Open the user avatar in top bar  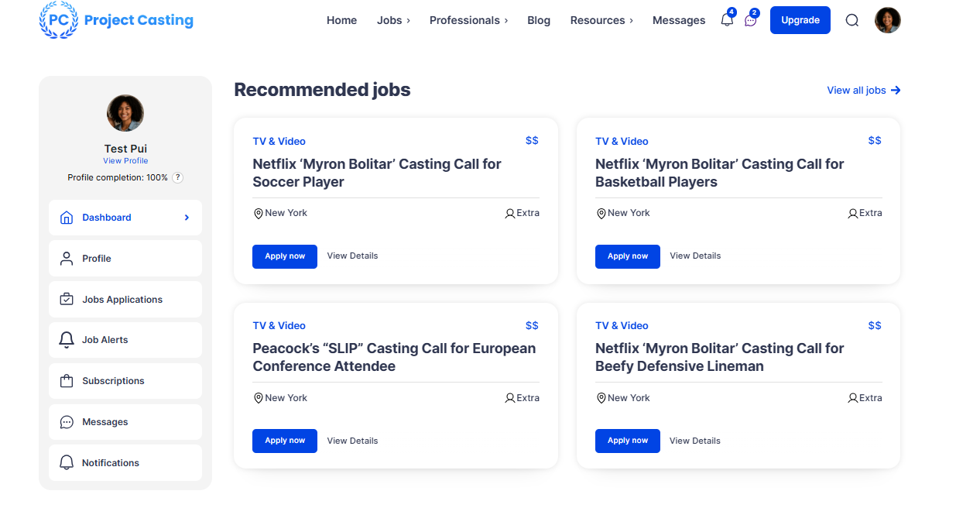click(x=888, y=20)
